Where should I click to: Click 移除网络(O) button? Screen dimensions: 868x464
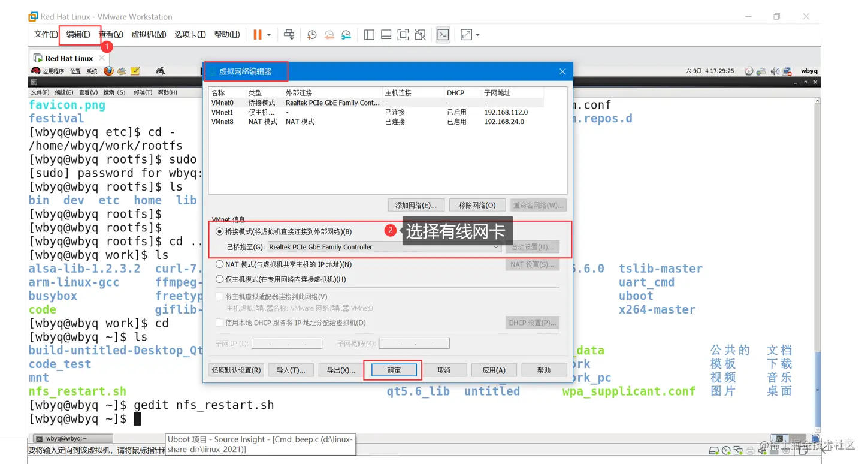477,205
